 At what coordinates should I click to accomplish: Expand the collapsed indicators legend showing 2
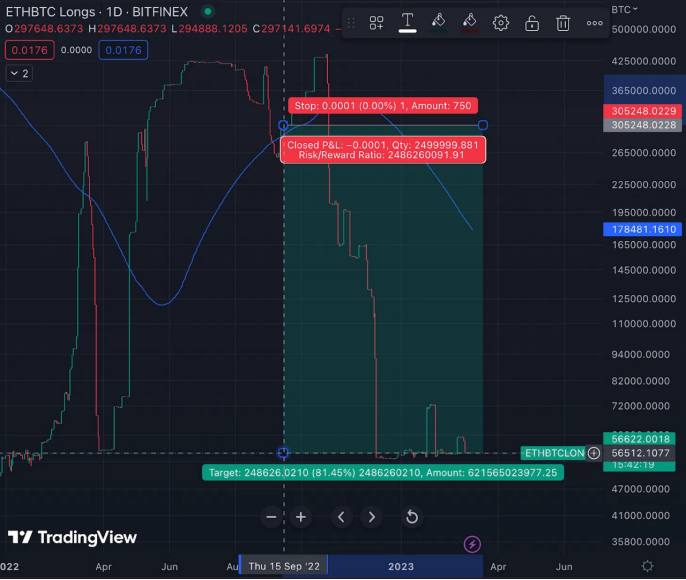[19, 73]
